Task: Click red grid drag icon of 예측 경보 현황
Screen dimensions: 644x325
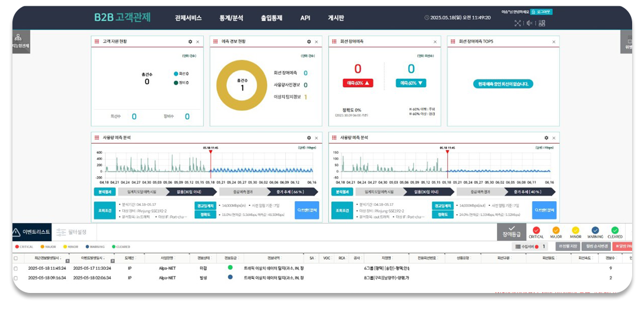Action: pos(216,42)
